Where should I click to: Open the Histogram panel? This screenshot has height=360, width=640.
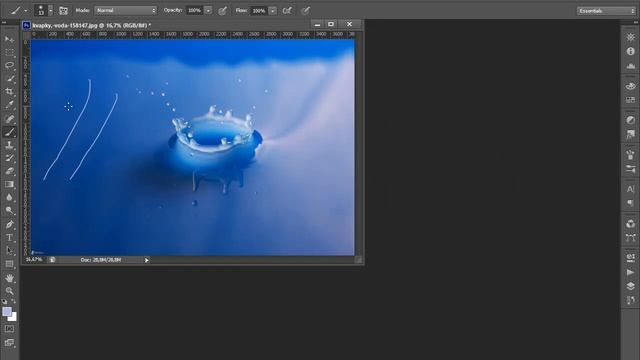coord(631,66)
